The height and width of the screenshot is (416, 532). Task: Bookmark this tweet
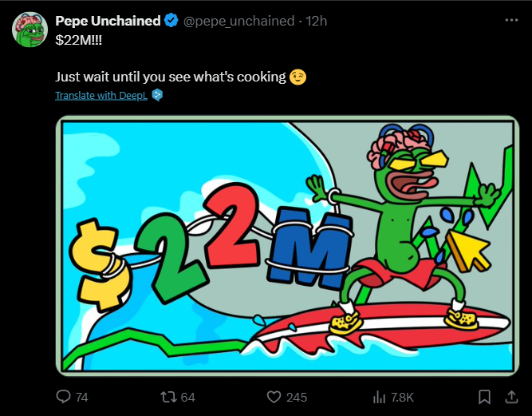pos(484,397)
